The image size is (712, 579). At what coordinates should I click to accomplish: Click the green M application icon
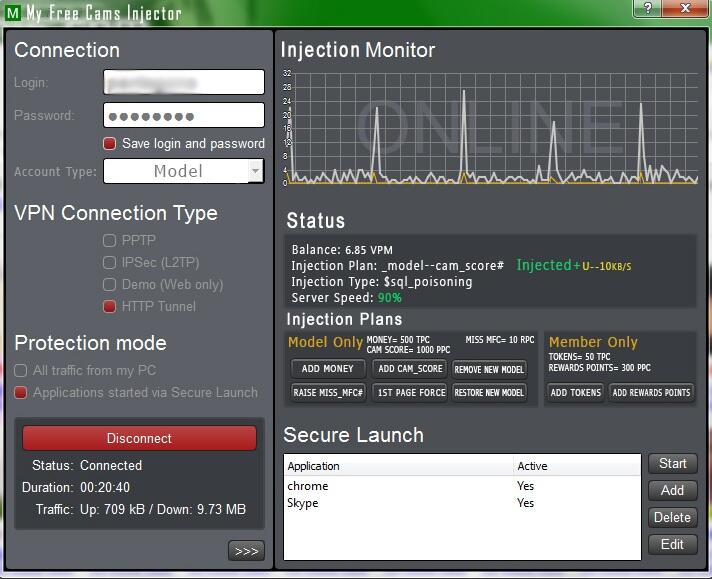click(13, 13)
